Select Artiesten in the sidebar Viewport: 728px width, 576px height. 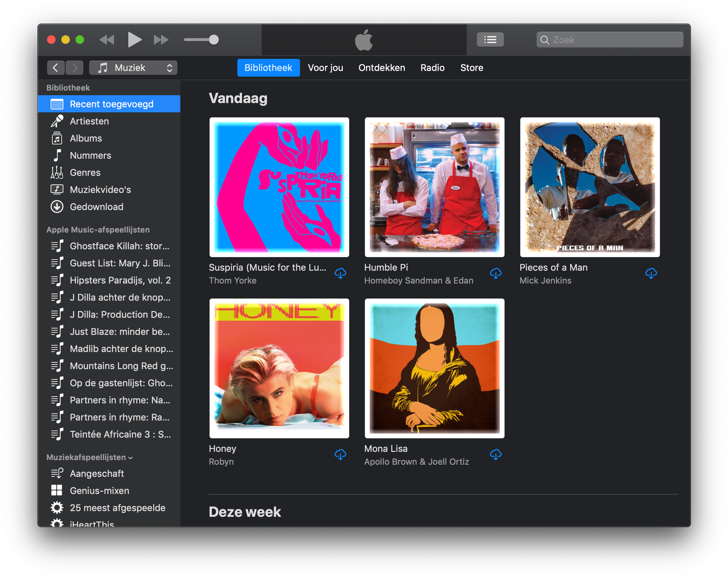(109, 121)
